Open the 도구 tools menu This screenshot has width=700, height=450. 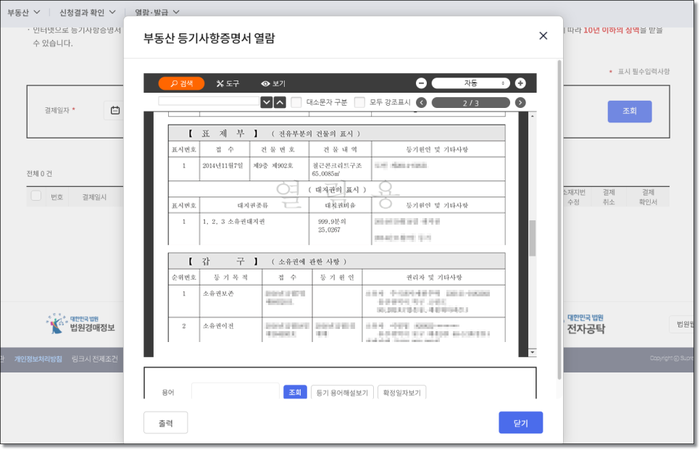(228, 83)
